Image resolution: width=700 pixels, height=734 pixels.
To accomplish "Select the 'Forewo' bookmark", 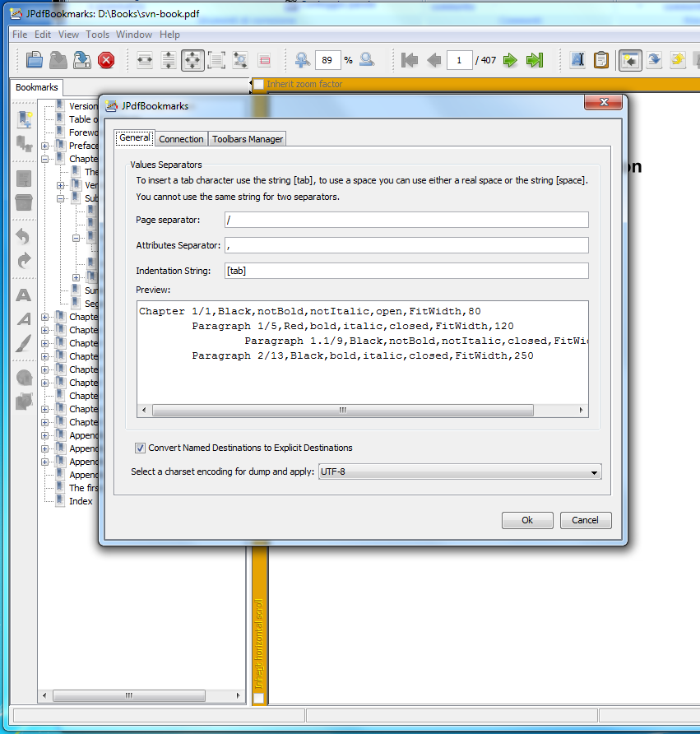I will (x=83, y=132).
